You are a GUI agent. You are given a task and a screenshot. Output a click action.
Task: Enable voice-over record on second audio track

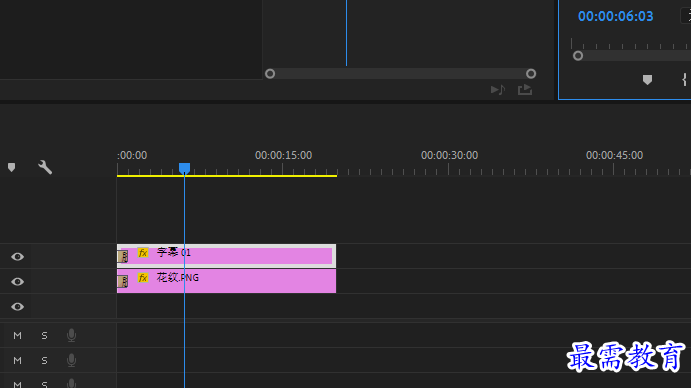click(x=71, y=361)
